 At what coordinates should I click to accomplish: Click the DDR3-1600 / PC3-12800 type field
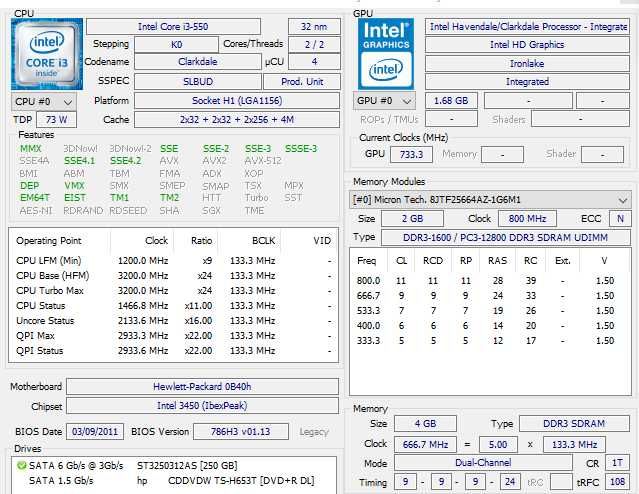coord(506,238)
